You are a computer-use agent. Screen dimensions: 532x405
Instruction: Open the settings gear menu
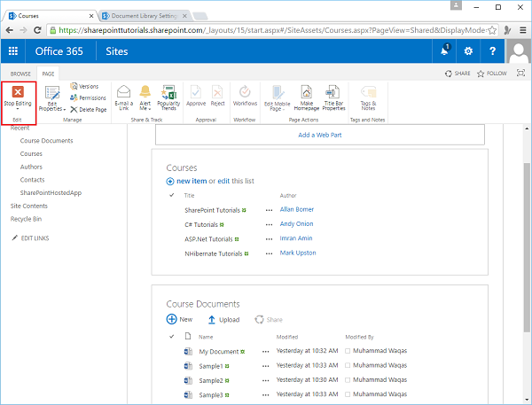468,51
